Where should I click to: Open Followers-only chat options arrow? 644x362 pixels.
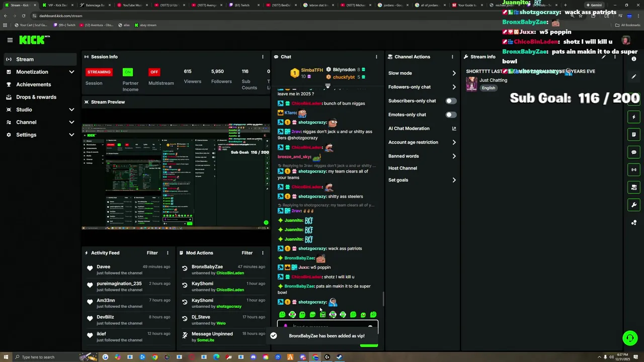coord(454,87)
